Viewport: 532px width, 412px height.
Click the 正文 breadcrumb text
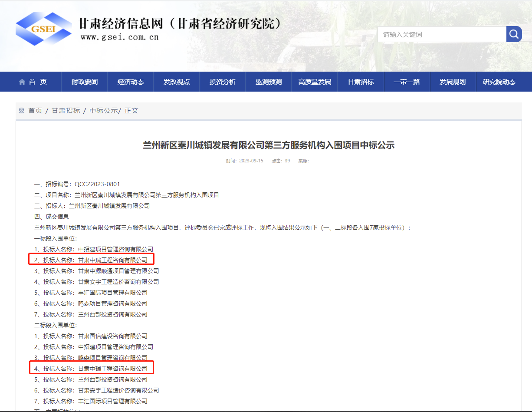click(x=131, y=110)
